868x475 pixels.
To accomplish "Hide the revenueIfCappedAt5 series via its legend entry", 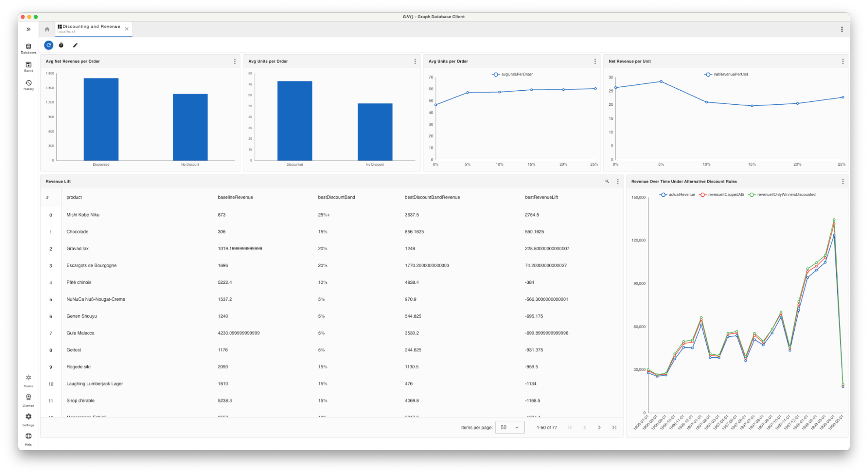I will coord(725,195).
